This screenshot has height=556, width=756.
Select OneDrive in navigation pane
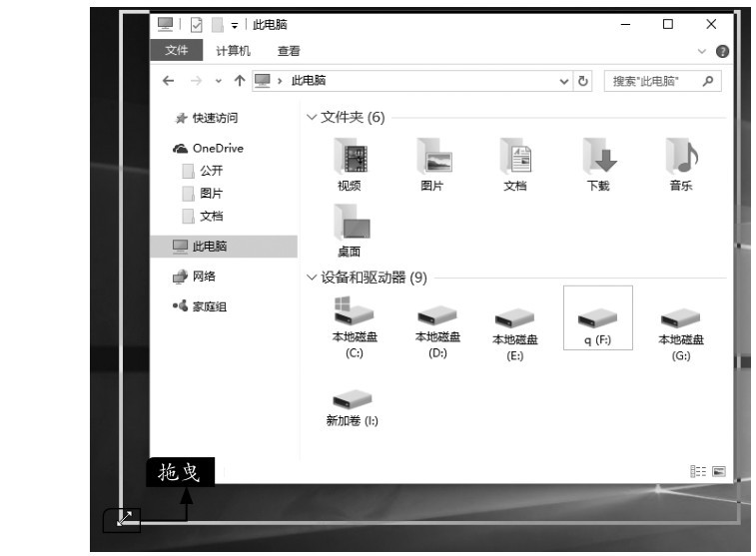click(x=208, y=149)
